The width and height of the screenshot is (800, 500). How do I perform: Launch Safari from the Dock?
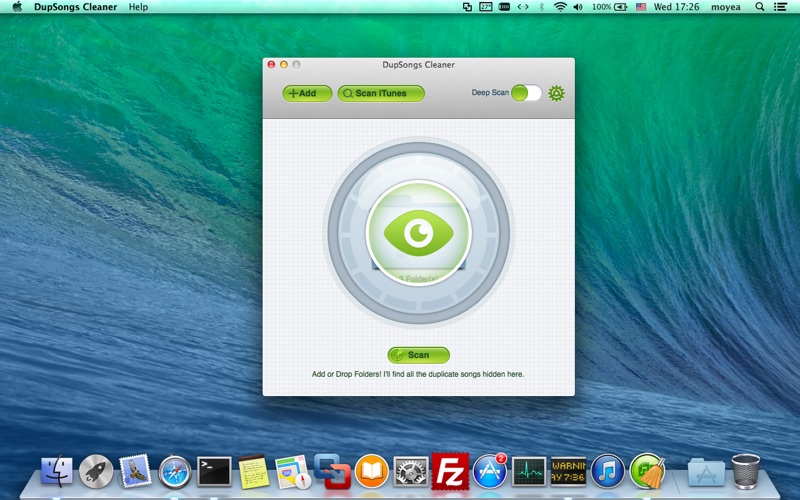click(x=174, y=472)
